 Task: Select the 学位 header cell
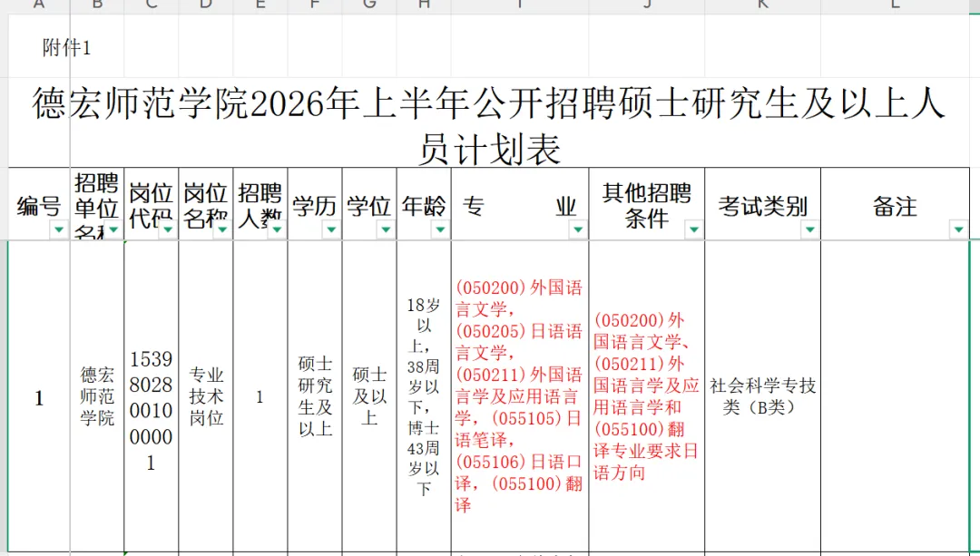point(368,204)
